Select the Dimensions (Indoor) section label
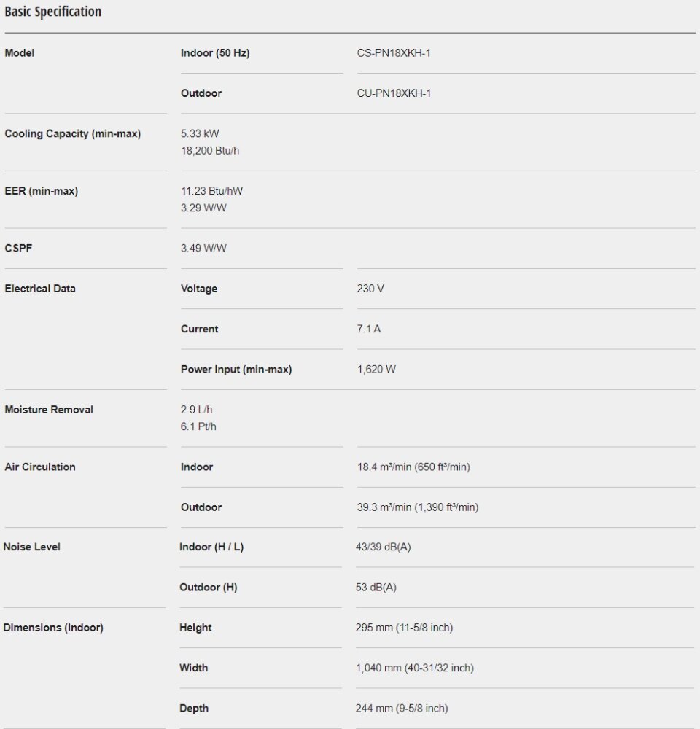The image size is (700, 729). [53, 628]
